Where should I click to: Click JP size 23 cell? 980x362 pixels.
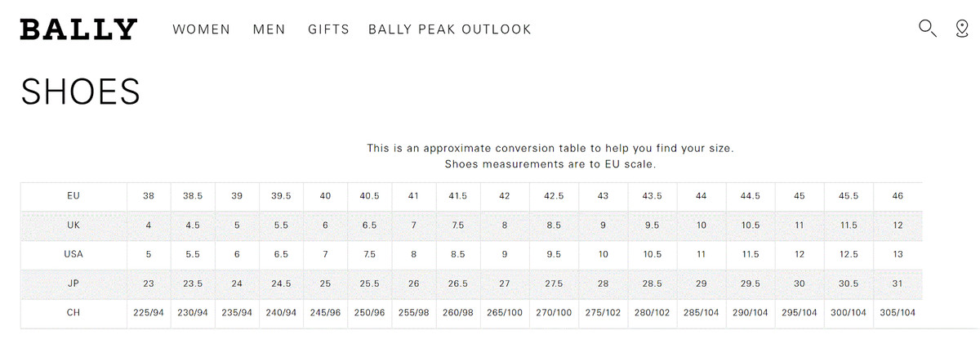pyautogui.click(x=149, y=284)
